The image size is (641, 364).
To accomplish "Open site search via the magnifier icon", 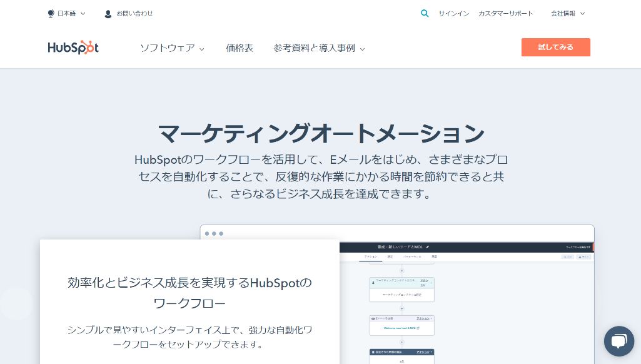I will coord(425,13).
